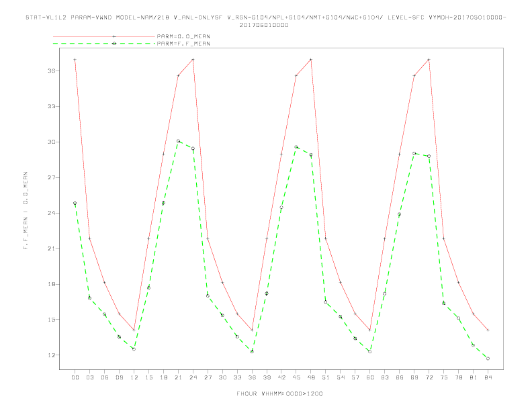Image resolution: width=532 pixels, height=411 pixels.
Task: Click y-axis tick label 21
Action: [52, 248]
